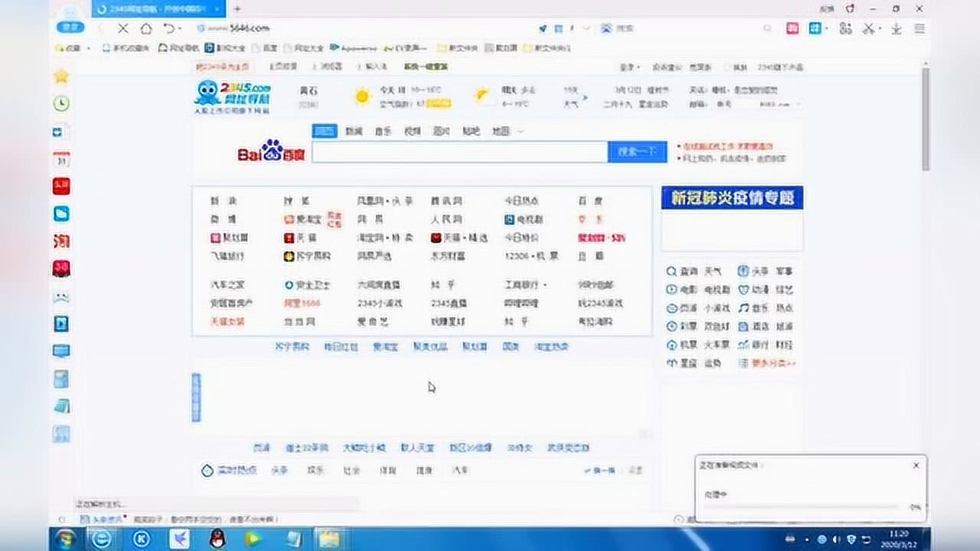The image size is (980, 551).
Task: Open Taobao from the left sidebar icon
Action: tap(61, 241)
